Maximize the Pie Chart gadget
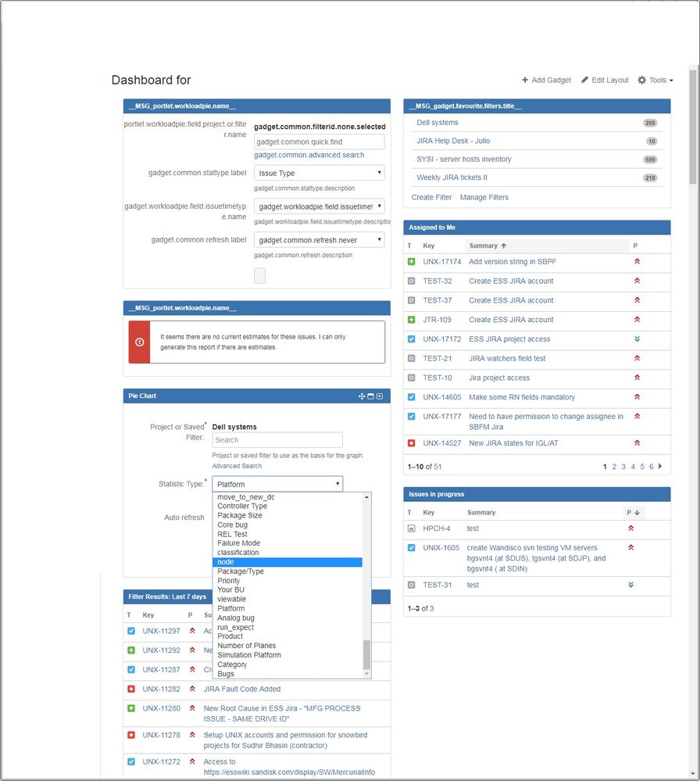 point(370,396)
